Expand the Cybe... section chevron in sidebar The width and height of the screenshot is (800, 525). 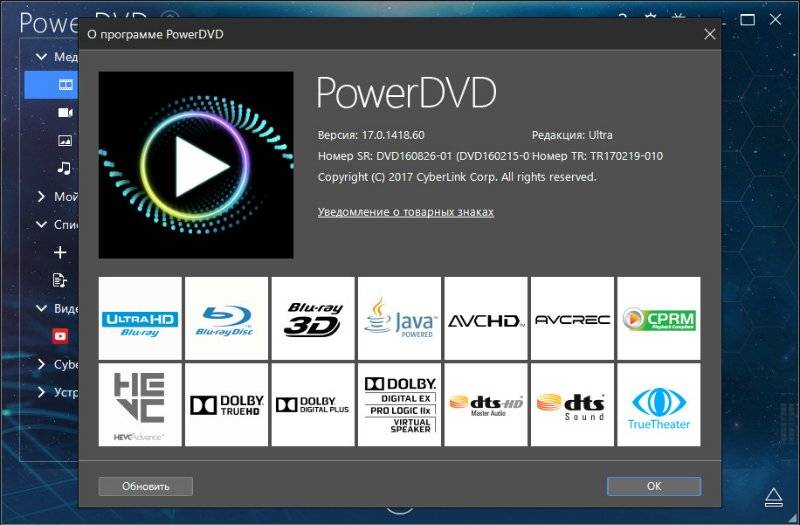[x=41, y=364]
